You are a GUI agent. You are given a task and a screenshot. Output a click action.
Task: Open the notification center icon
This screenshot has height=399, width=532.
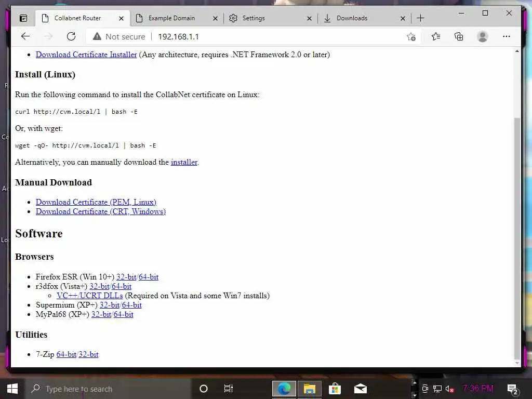[512, 389]
